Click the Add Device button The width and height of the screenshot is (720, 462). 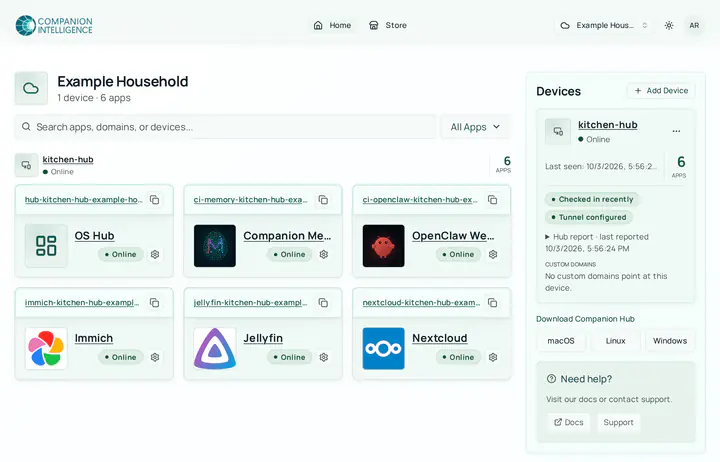(x=661, y=90)
